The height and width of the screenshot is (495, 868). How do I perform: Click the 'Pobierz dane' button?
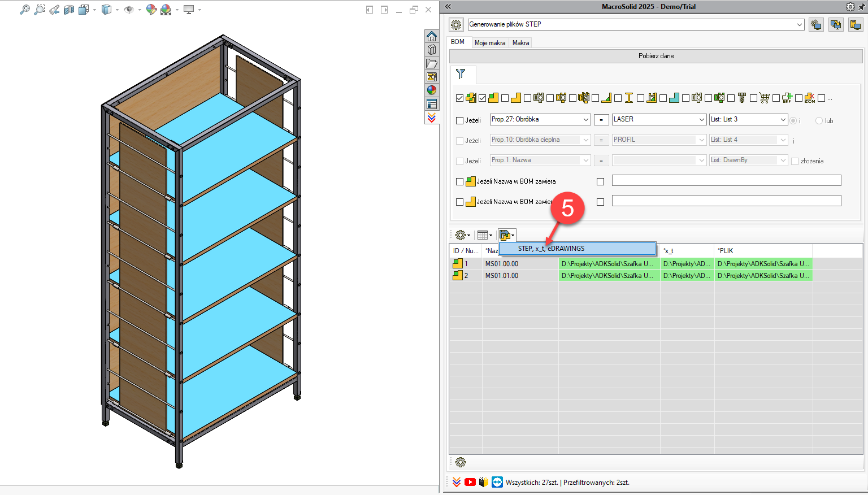[656, 56]
